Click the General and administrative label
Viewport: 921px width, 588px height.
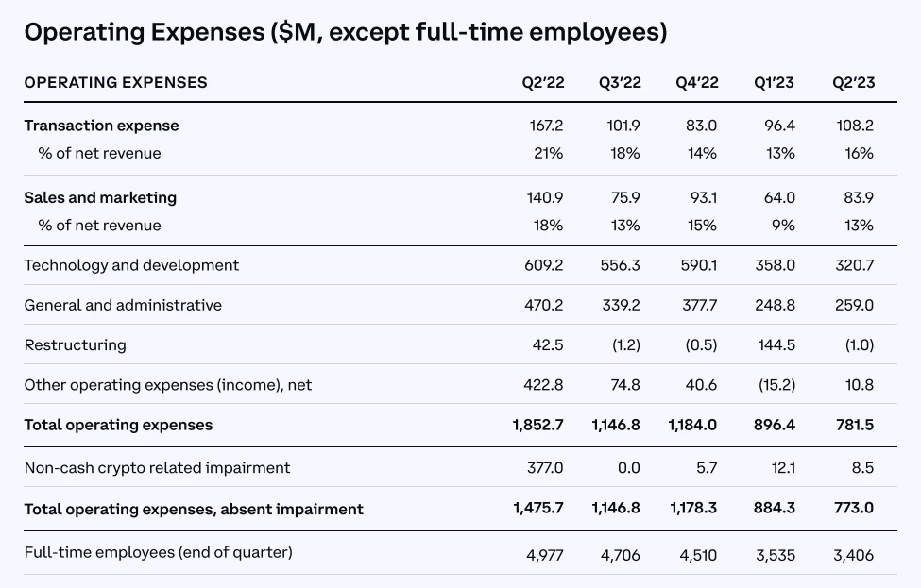(x=123, y=305)
